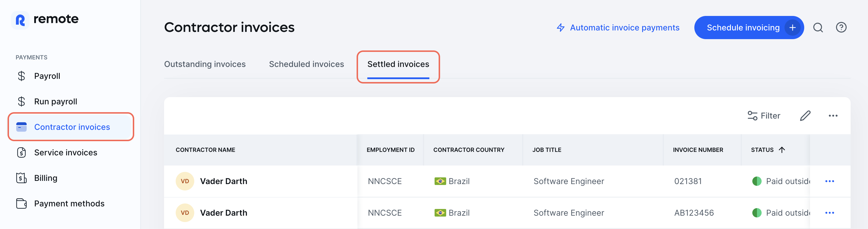Click the Run payroll icon
Screen dimensions: 868x229
(21, 101)
